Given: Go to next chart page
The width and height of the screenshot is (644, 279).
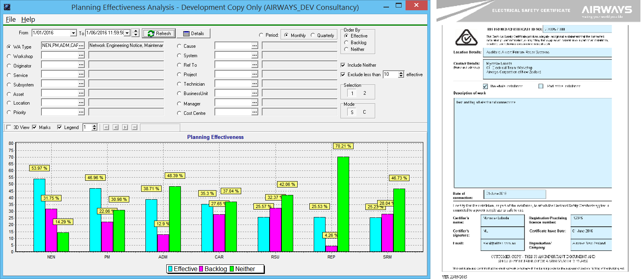Looking at the screenshot, I should pyautogui.click(x=125, y=127).
